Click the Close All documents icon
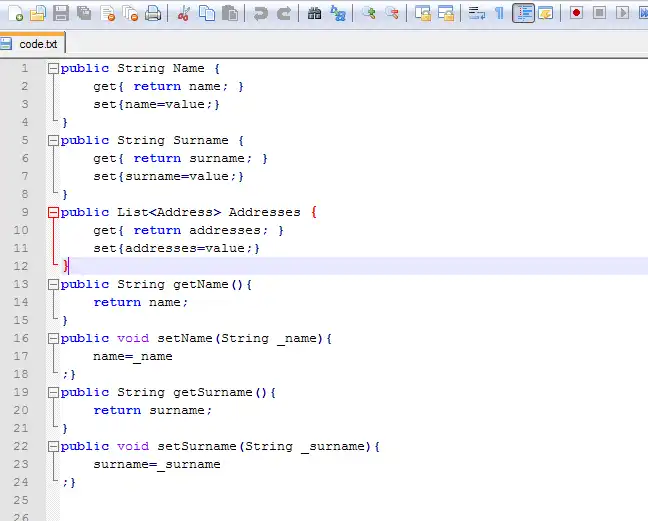The width and height of the screenshot is (648, 521). point(131,13)
